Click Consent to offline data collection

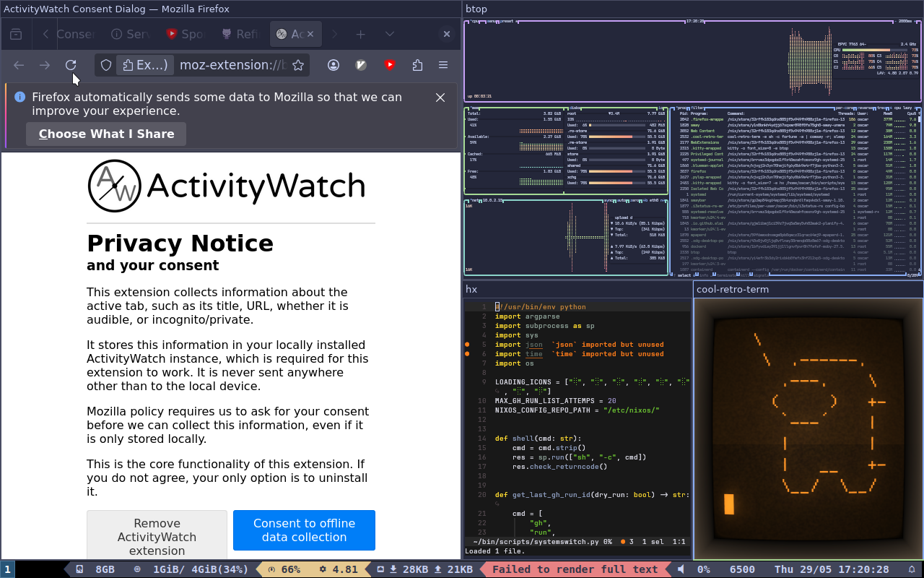point(304,530)
